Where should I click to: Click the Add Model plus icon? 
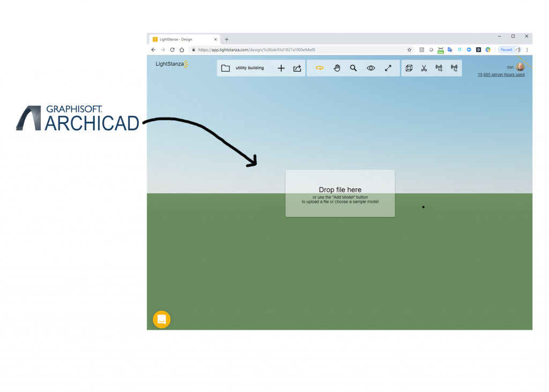281,68
